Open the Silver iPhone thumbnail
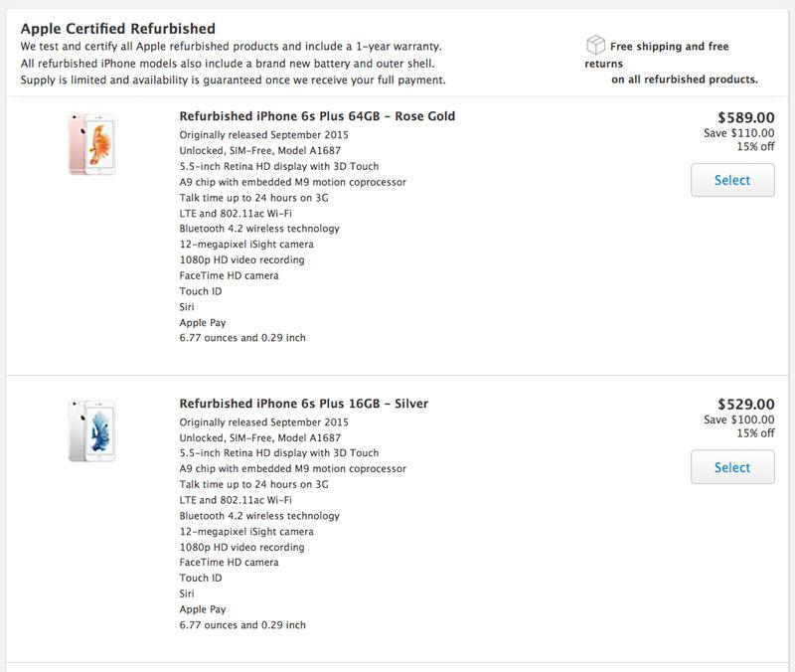795x672 pixels. tap(91, 430)
